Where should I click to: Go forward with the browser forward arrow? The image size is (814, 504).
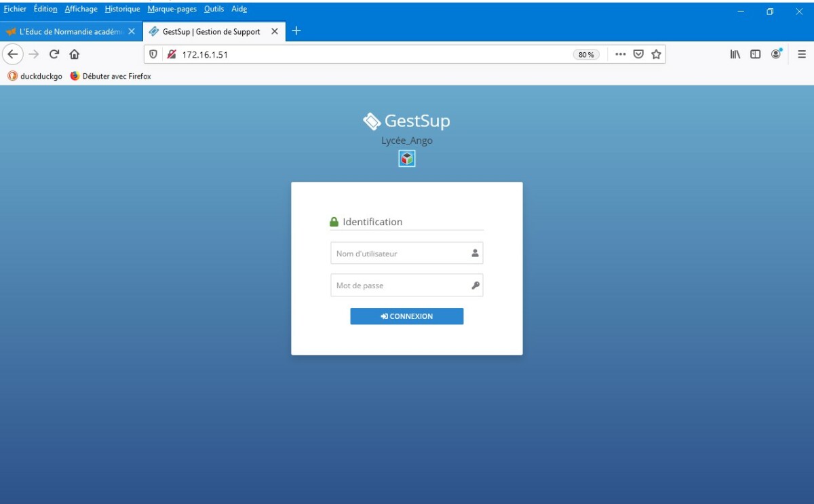point(34,54)
